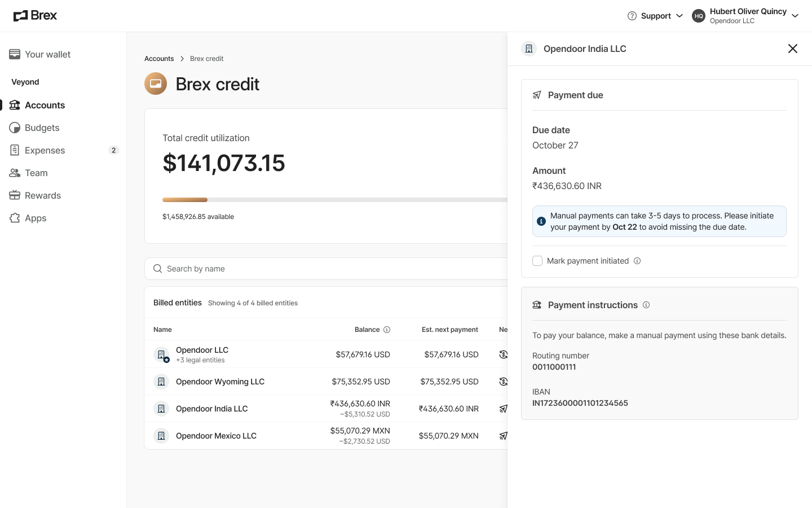Viewport: 812px width, 508px height.
Task: Click the Apps puzzle icon
Action: tap(15, 218)
